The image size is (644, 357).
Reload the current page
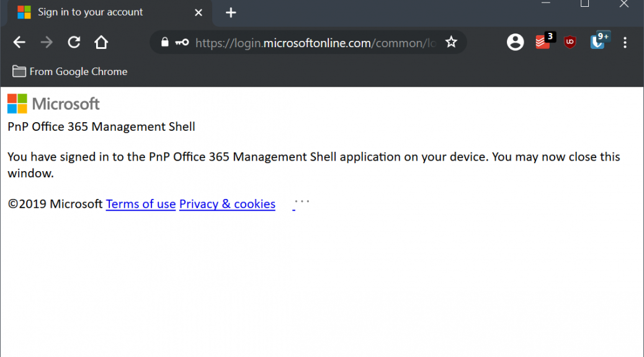point(74,42)
